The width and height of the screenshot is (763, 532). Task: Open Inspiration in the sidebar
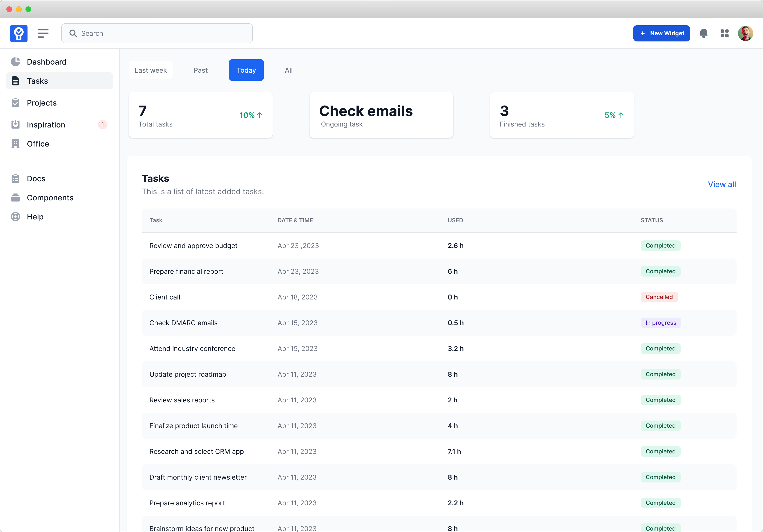[46, 125]
